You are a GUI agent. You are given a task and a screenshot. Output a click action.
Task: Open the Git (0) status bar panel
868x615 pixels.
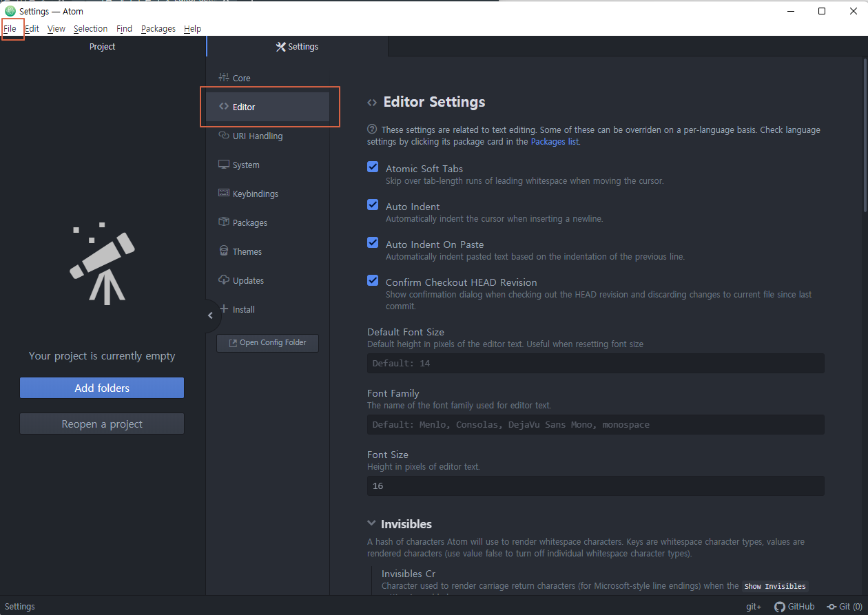845,607
